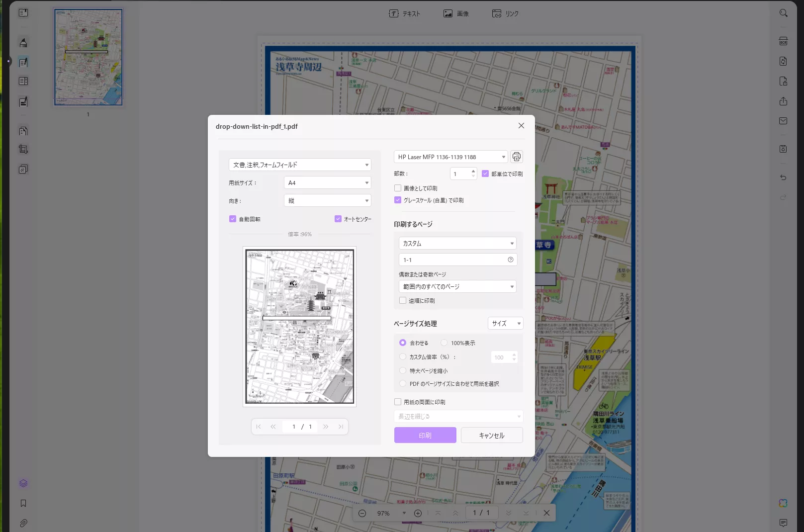The width and height of the screenshot is (804, 532).
Task: Select the テキスト tool in top toolbar
Action: pyautogui.click(x=404, y=13)
